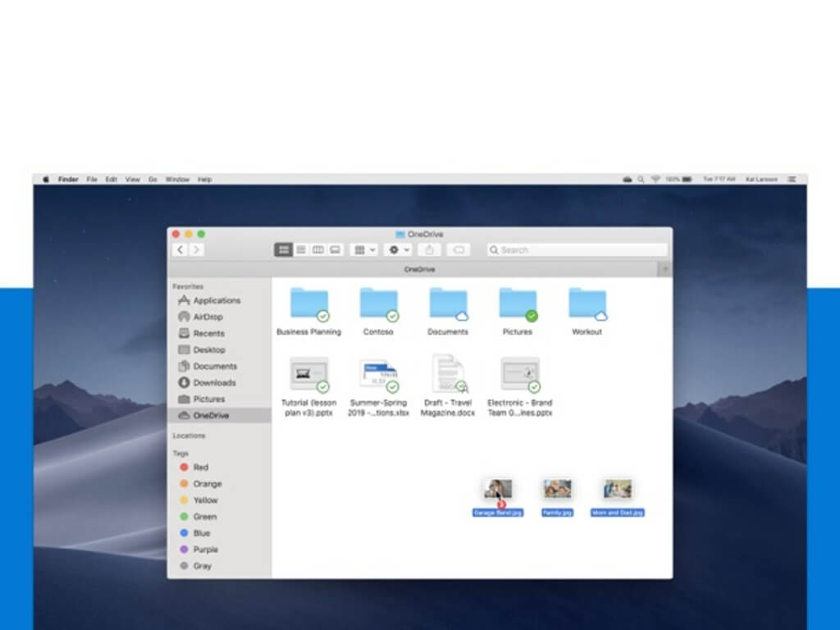Click the Purple tag in the sidebar
840x630 pixels.
[x=205, y=550]
